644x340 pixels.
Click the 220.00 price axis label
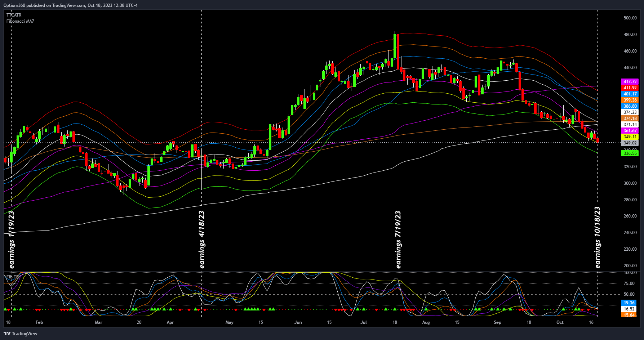[630, 249]
